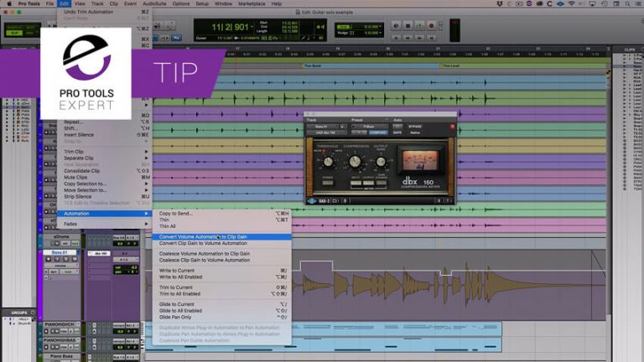Viewport: 644px width, 362px height.
Task: Select Convert Volume Automation to Clip Gain
Action: tap(221, 237)
